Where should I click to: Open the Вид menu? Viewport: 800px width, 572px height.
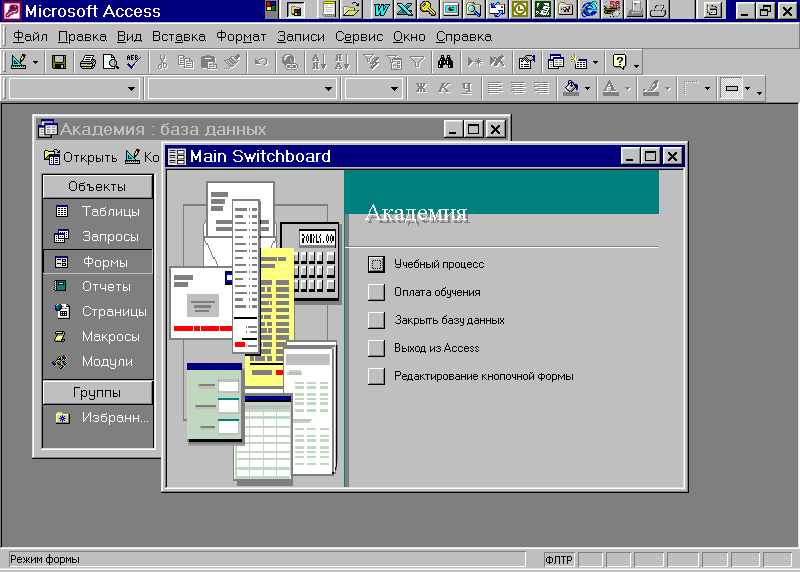(x=129, y=37)
